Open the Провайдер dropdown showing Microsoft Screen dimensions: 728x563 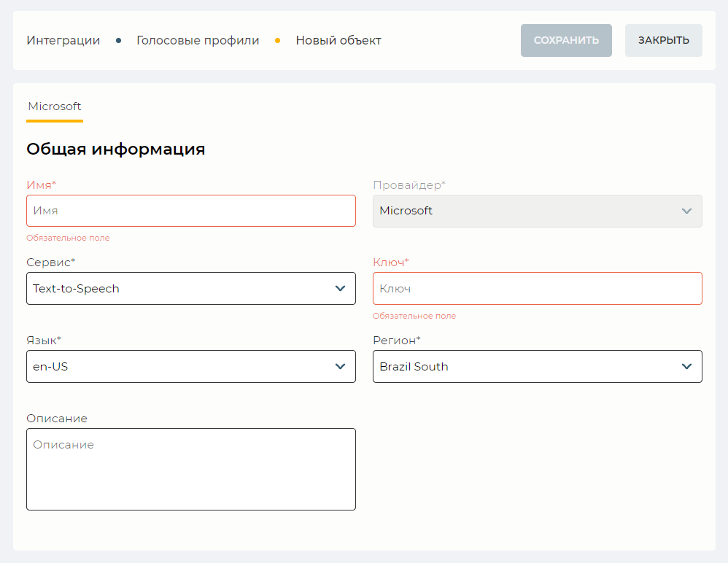tap(537, 211)
